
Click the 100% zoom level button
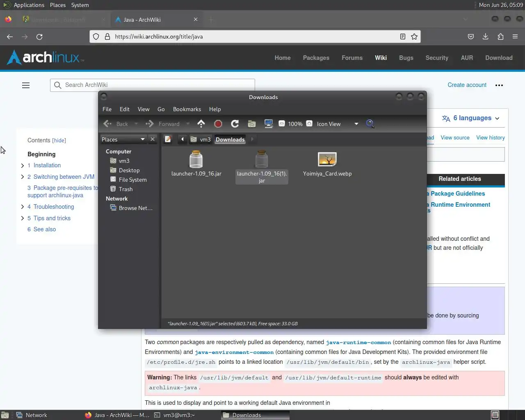(295, 123)
